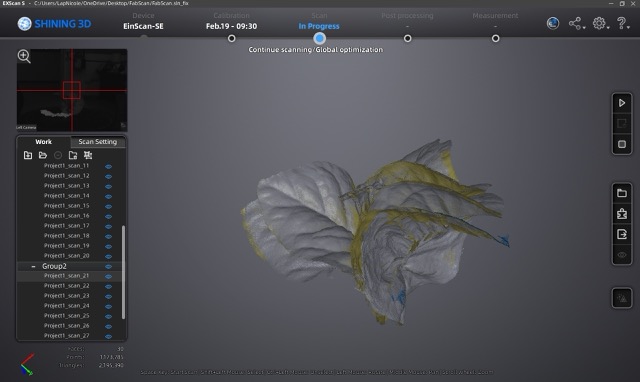Viewport: 640px width, 382px height.
Task: Switch to the Scan Setting tab
Action: (98, 142)
